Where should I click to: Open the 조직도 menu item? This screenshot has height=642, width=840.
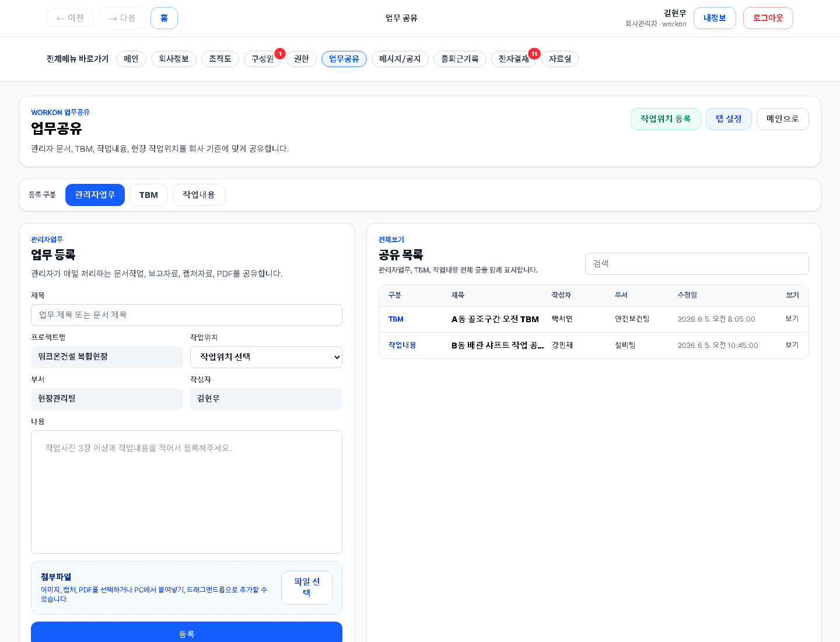point(220,59)
